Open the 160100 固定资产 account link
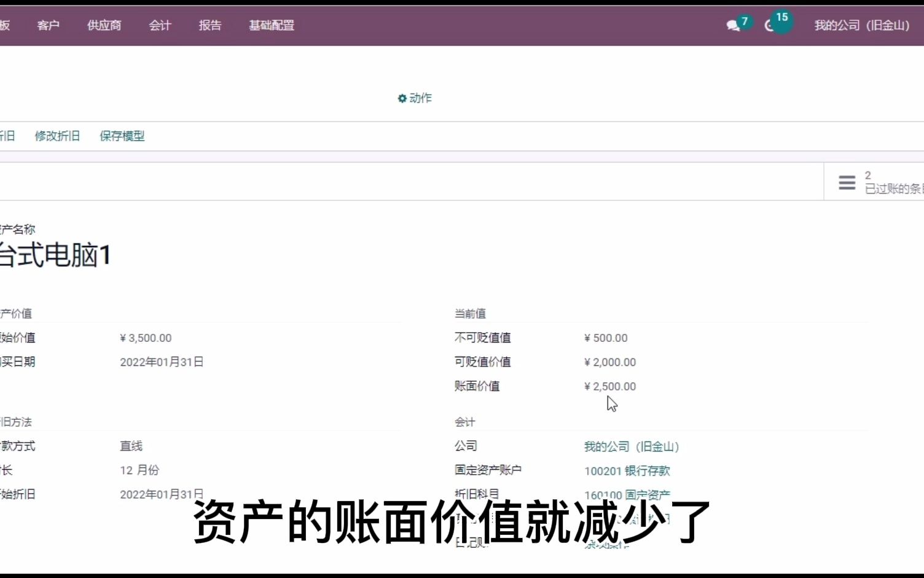 coord(627,495)
